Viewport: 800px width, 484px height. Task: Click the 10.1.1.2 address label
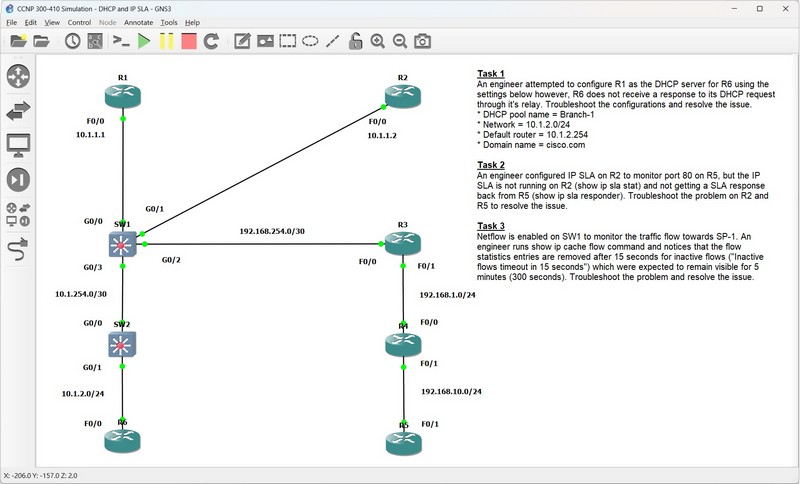tap(382, 135)
